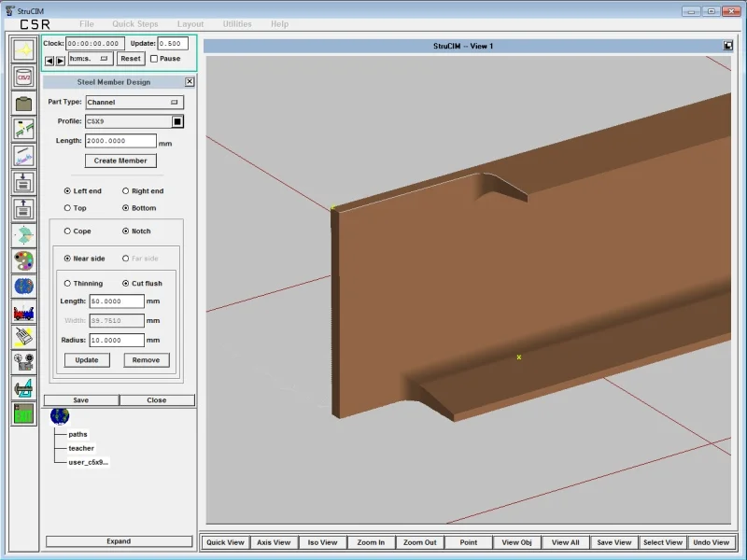The image size is (747, 560).
Task: Open the Quick Steps menu
Action: [134, 24]
